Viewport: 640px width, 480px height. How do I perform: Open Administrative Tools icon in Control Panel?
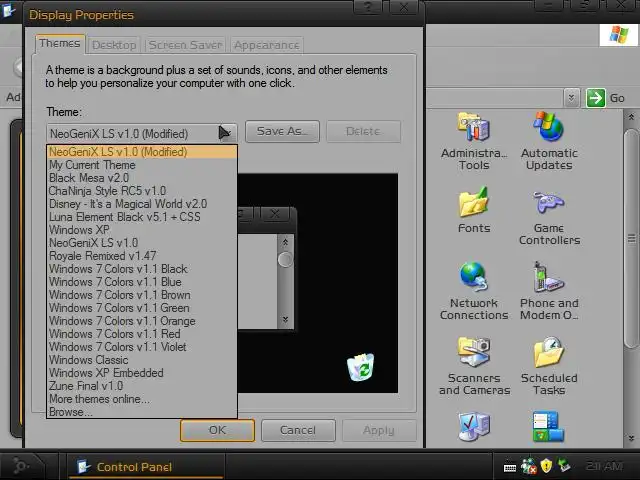pos(474,128)
